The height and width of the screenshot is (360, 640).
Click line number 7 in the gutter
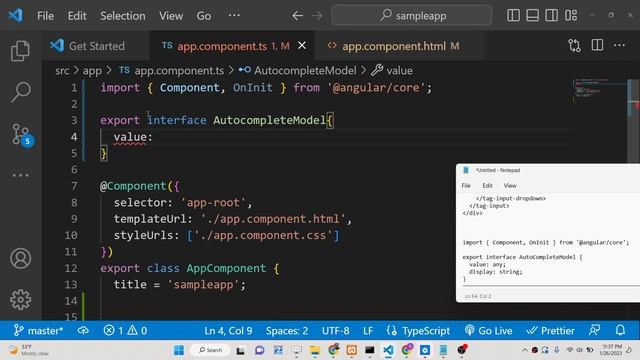pyautogui.click(x=74, y=186)
